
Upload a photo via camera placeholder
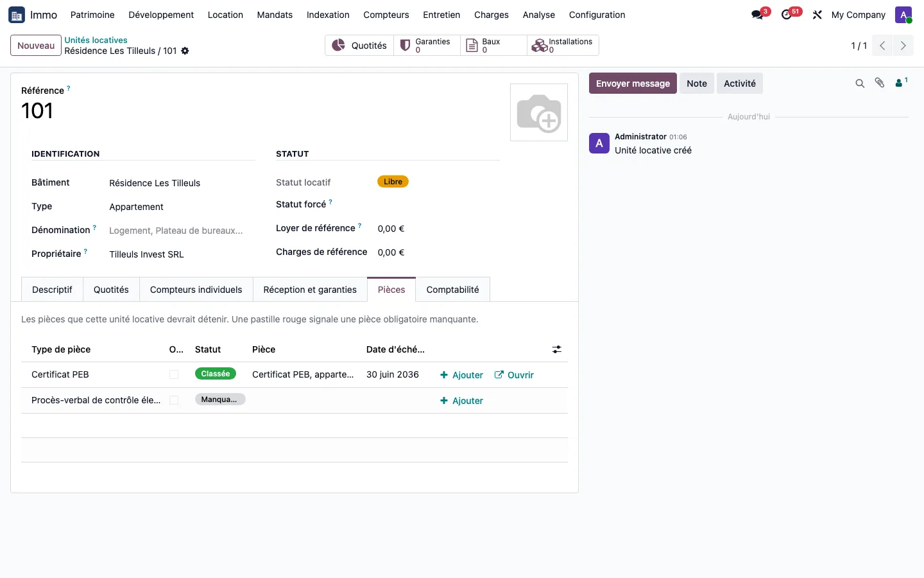pyautogui.click(x=539, y=112)
